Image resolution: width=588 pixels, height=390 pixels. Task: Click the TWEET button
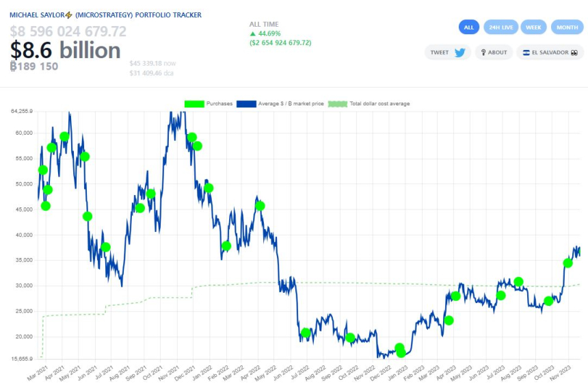pyautogui.click(x=447, y=53)
